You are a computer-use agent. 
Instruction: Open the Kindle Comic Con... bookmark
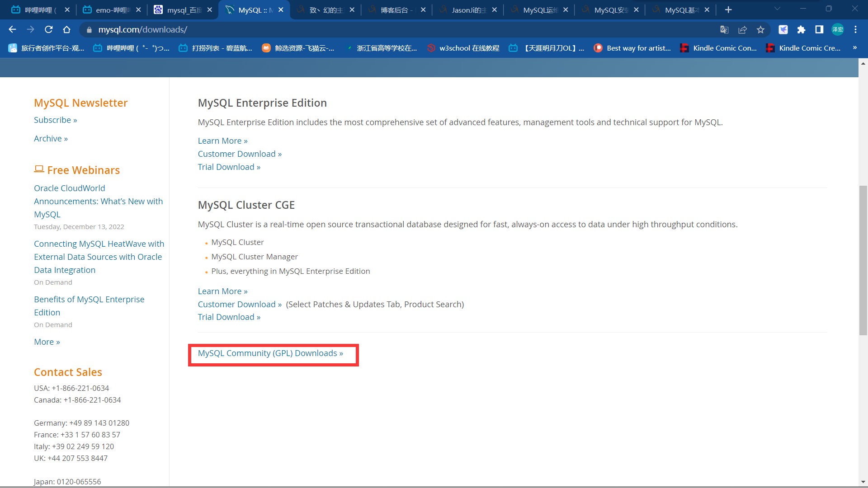[x=718, y=48]
